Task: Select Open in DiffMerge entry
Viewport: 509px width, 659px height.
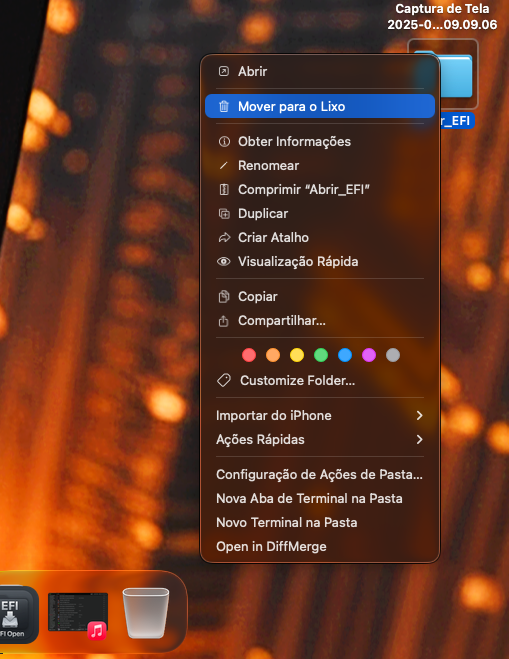Action: (x=319, y=546)
